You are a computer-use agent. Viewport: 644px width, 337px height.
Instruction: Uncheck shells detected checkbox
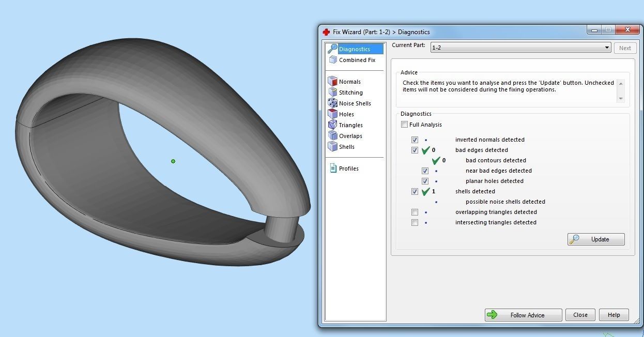tap(415, 191)
